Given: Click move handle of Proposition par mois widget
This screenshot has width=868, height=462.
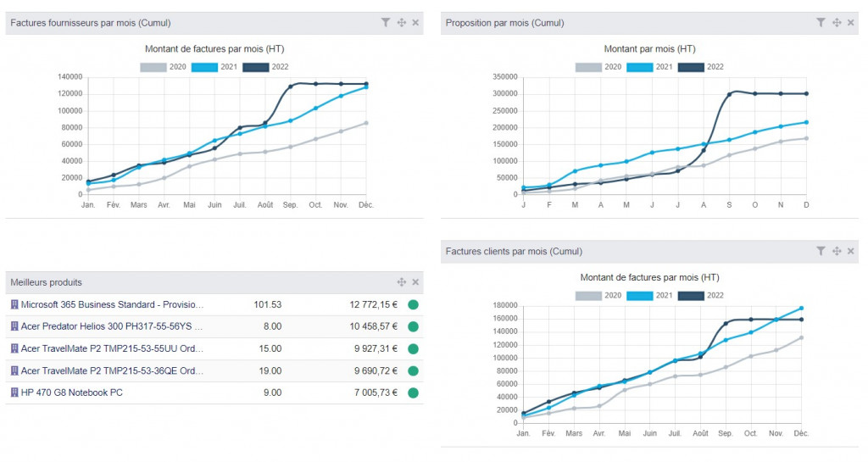Looking at the screenshot, I should 837,23.
